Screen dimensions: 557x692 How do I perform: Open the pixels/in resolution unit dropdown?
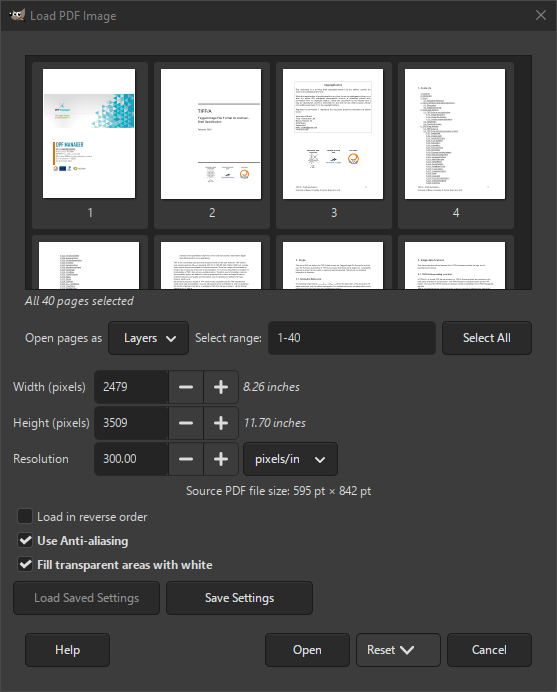click(x=290, y=459)
